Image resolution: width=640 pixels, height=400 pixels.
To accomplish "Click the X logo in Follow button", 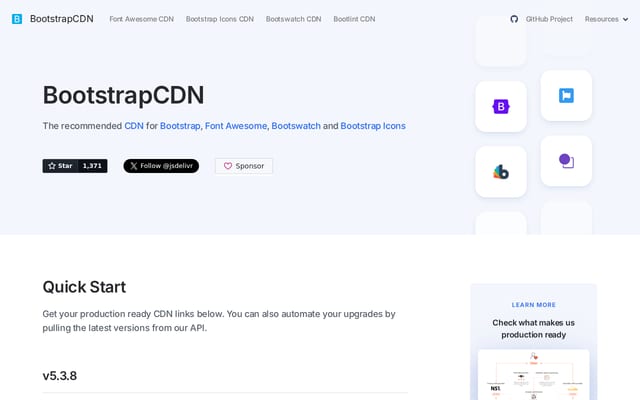I will pyautogui.click(x=133, y=166).
